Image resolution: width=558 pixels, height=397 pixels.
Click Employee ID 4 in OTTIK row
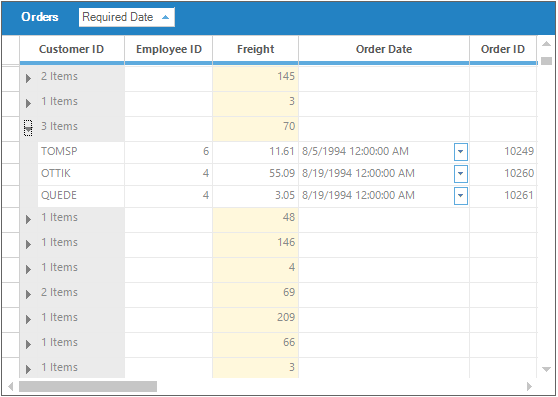click(169, 174)
